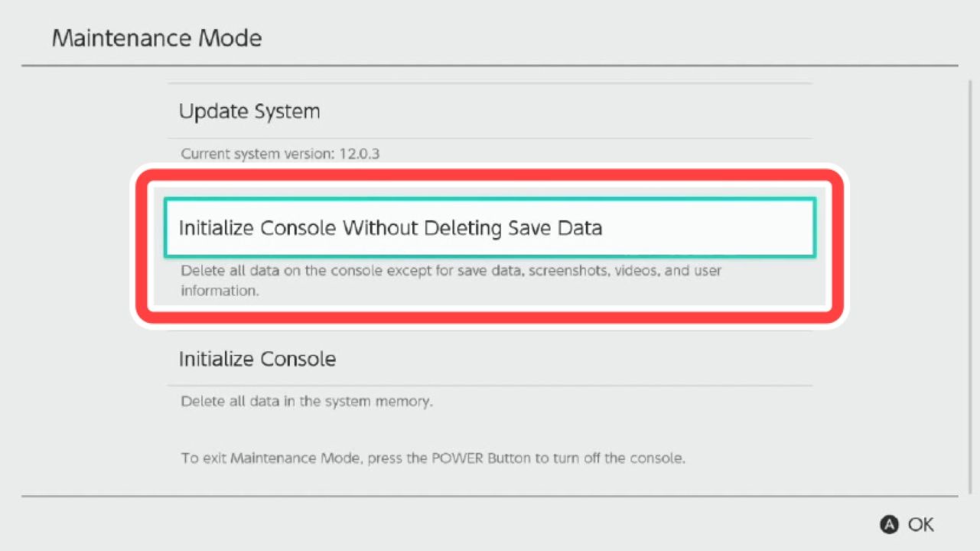Click 'user information.' in the description

point(220,291)
